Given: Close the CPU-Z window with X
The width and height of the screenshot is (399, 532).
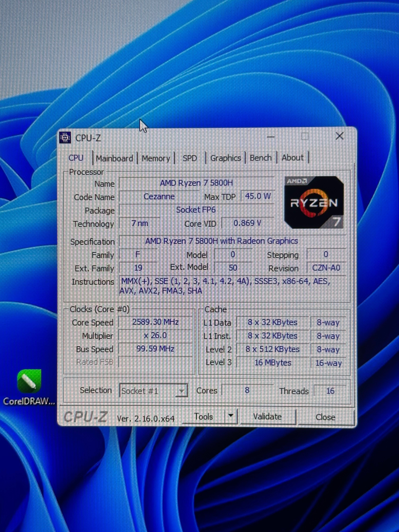Looking at the screenshot, I should (339, 136).
